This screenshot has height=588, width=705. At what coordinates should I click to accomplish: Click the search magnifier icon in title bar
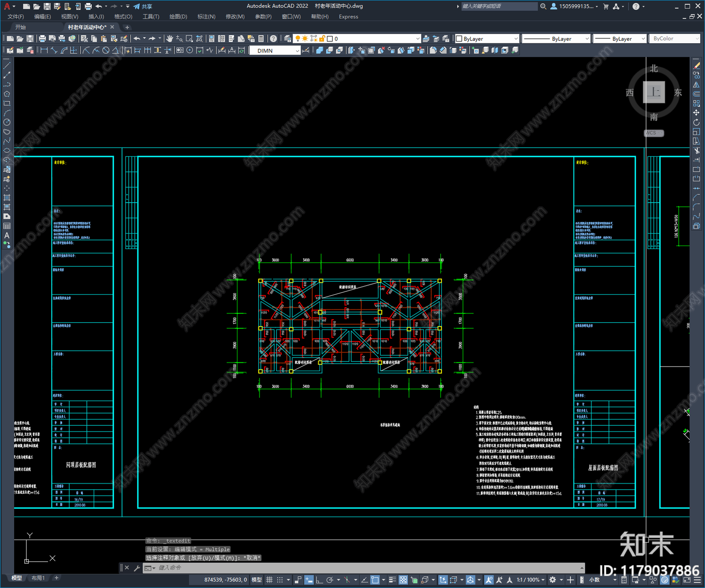pos(543,6)
